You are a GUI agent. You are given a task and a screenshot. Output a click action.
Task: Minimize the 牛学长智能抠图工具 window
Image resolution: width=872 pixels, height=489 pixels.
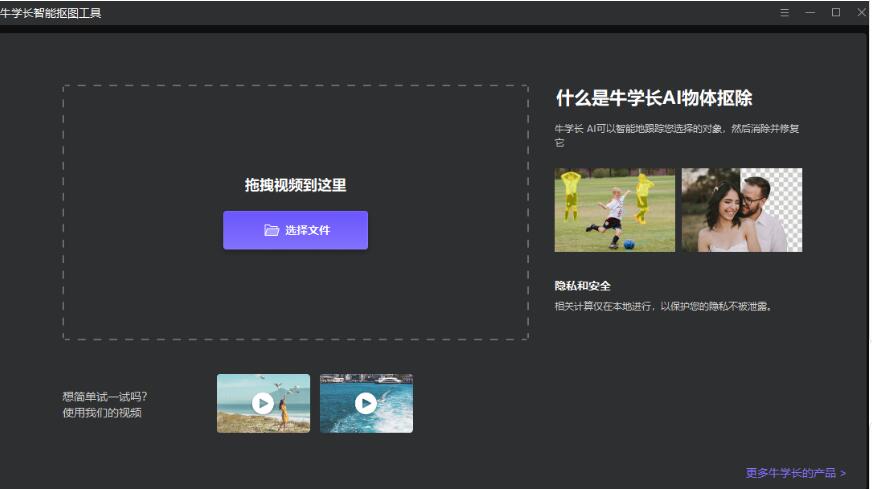coord(810,12)
